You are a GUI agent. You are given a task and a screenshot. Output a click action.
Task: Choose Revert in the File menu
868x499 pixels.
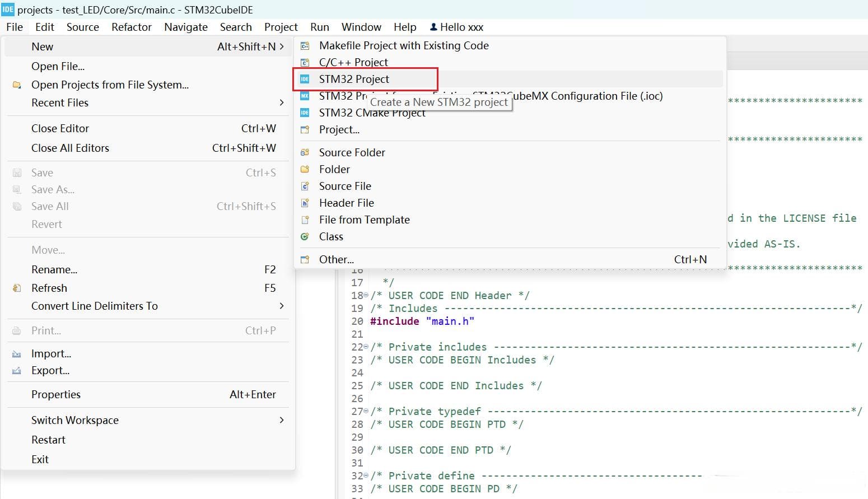46,224
